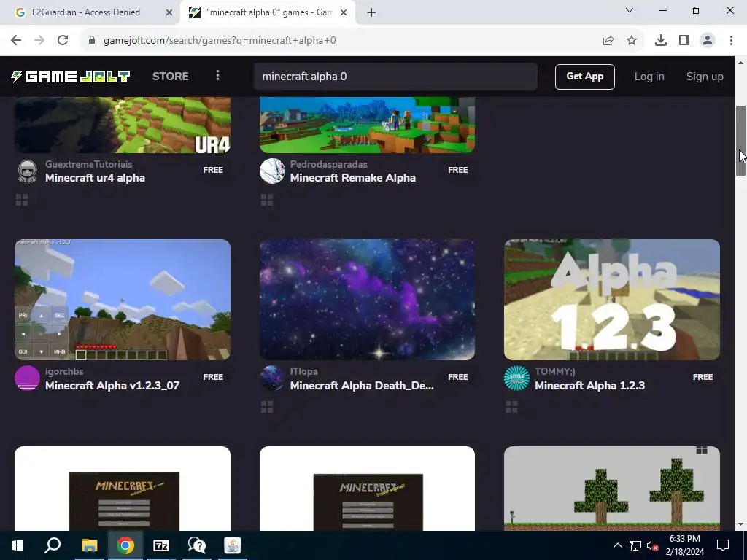Click the Pedrodasparadas developer name

329,164
